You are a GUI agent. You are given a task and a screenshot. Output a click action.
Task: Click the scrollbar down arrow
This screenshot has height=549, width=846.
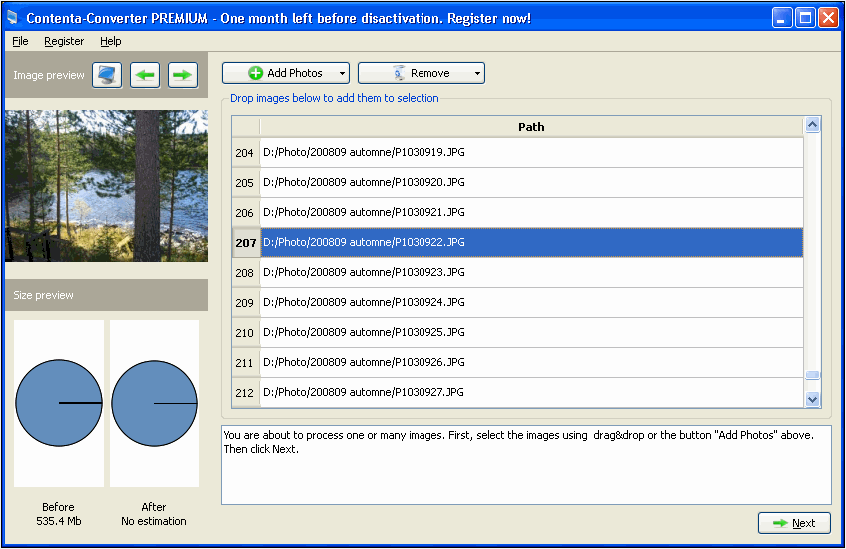[x=813, y=399]
